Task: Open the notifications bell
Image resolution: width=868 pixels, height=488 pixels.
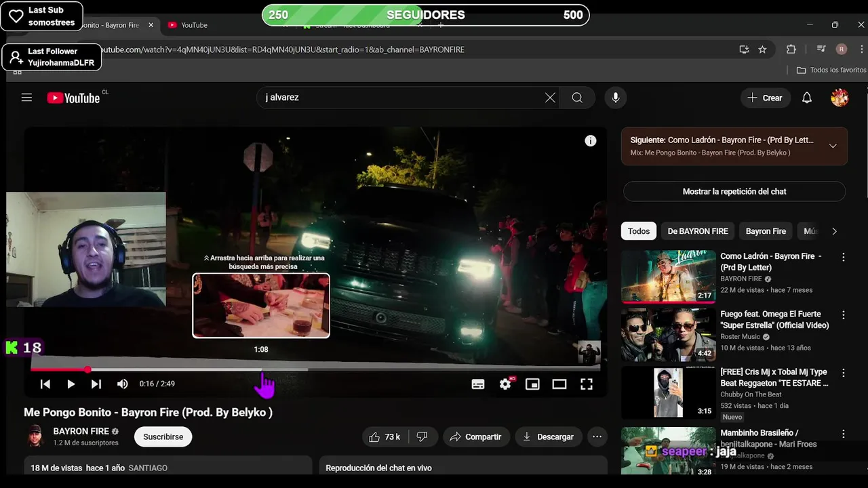Action: click(806, 98)
